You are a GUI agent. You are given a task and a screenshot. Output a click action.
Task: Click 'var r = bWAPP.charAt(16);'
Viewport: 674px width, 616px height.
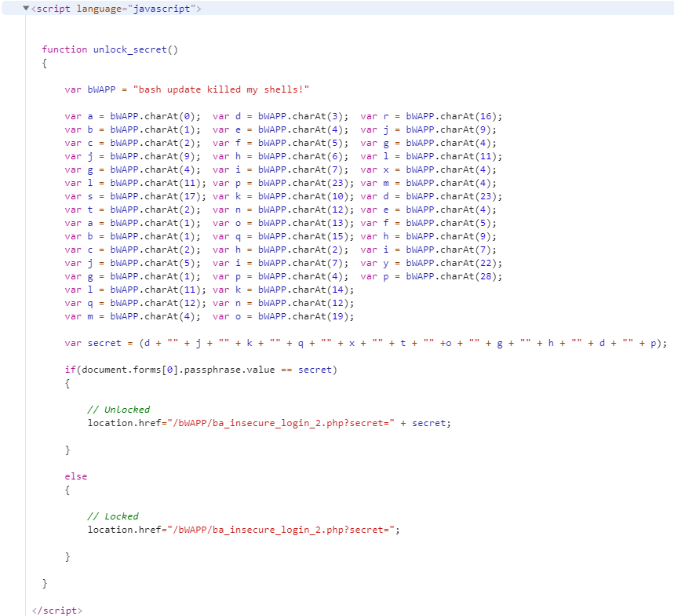(431, 116)
